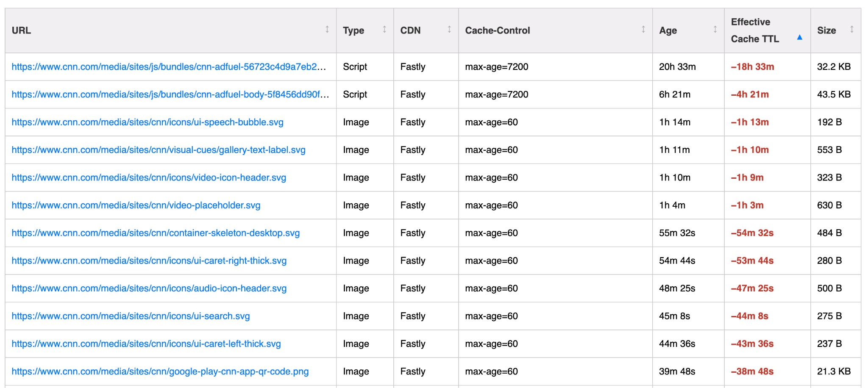Image resolution: width=868 pixels, height=388 pixels.
Task: Open the google-play-cnn-app-qr-code.png link
Action: [x=160, y=371]
